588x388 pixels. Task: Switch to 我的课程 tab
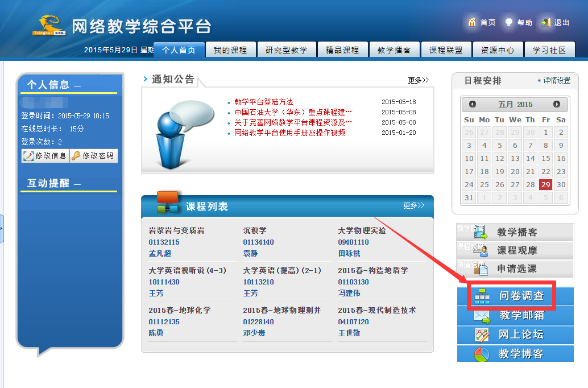pyautogui.click(x=230, y=50)
